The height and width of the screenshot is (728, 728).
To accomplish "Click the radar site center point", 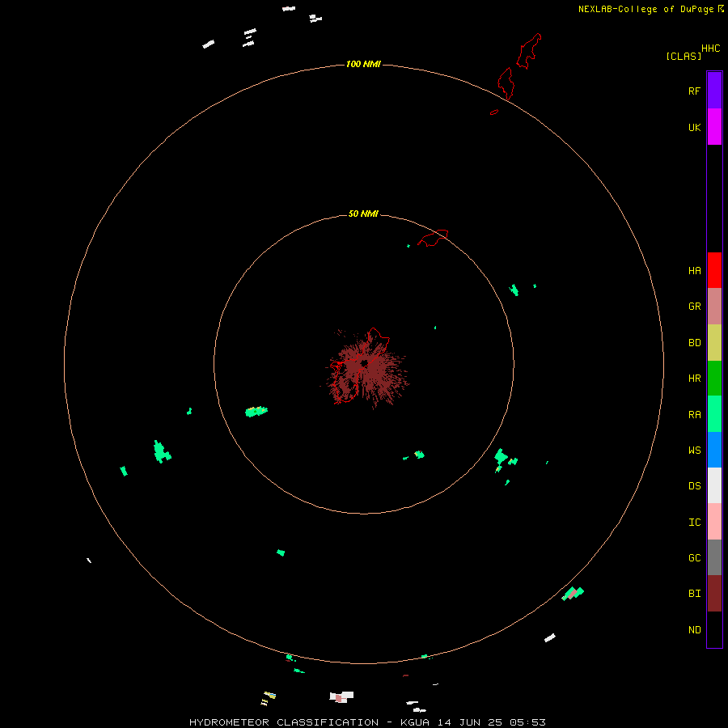I will coord(364,363).
